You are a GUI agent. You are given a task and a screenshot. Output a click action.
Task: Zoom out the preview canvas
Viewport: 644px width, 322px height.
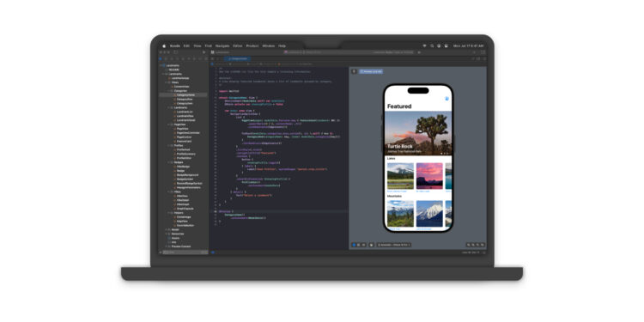click(x=468, y=245)
